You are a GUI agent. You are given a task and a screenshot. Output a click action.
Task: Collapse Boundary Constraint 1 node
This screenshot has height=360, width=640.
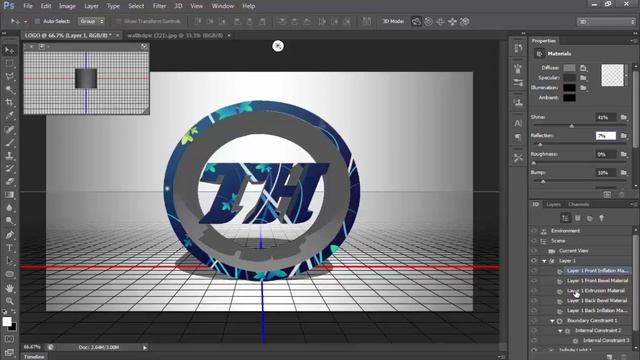pos(552,321)
